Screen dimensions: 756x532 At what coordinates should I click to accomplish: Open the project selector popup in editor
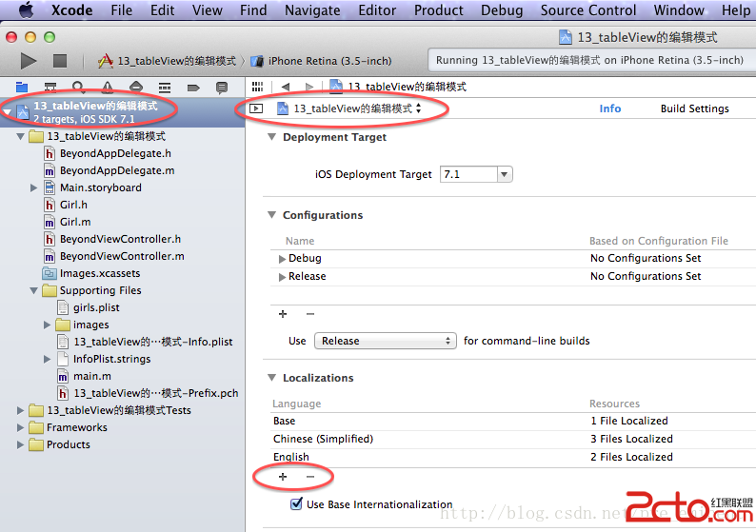(349, 108)
